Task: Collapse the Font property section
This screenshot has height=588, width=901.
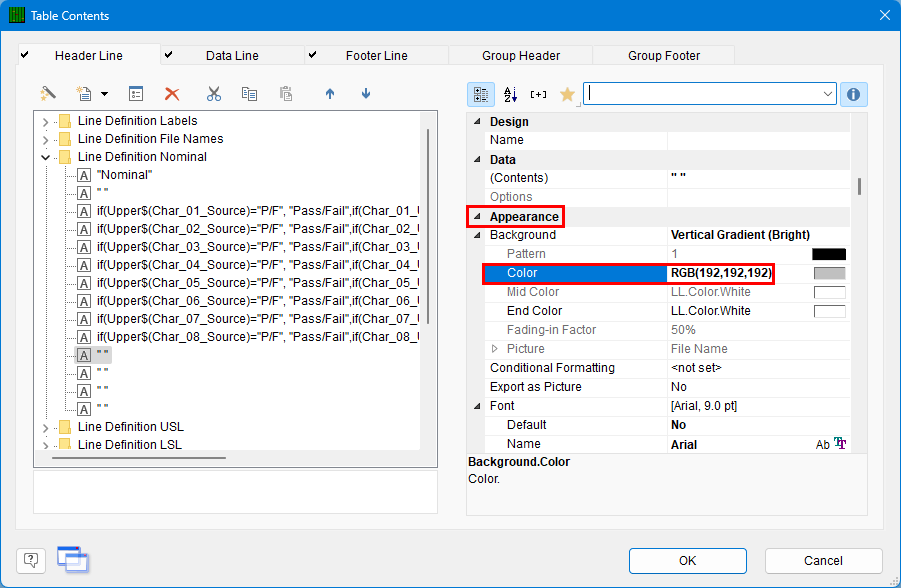Action: coord(477,406)
